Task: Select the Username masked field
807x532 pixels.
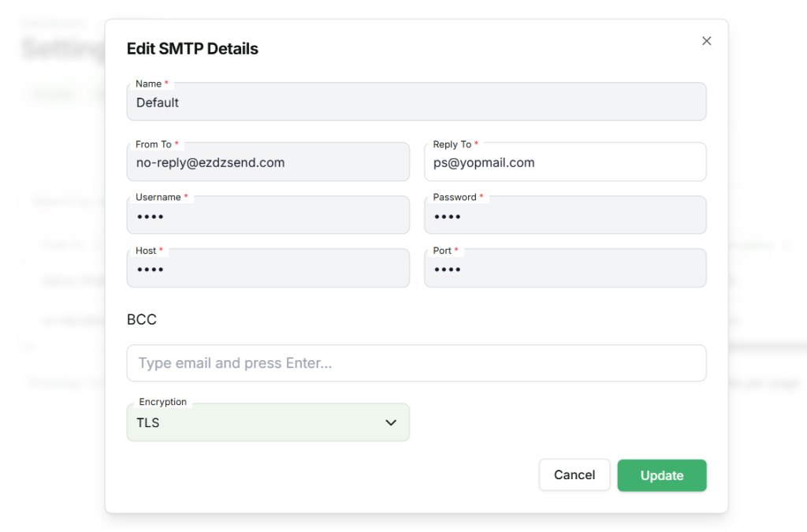Action: coord(268,216)
